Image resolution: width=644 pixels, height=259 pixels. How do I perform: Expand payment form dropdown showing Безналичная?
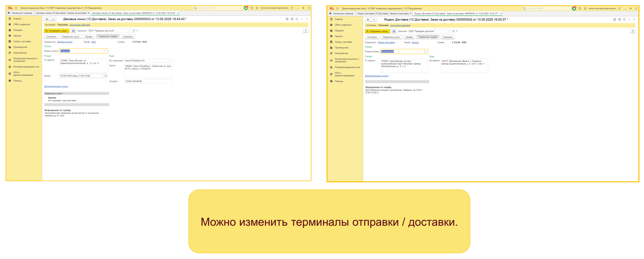pos(426,52)
